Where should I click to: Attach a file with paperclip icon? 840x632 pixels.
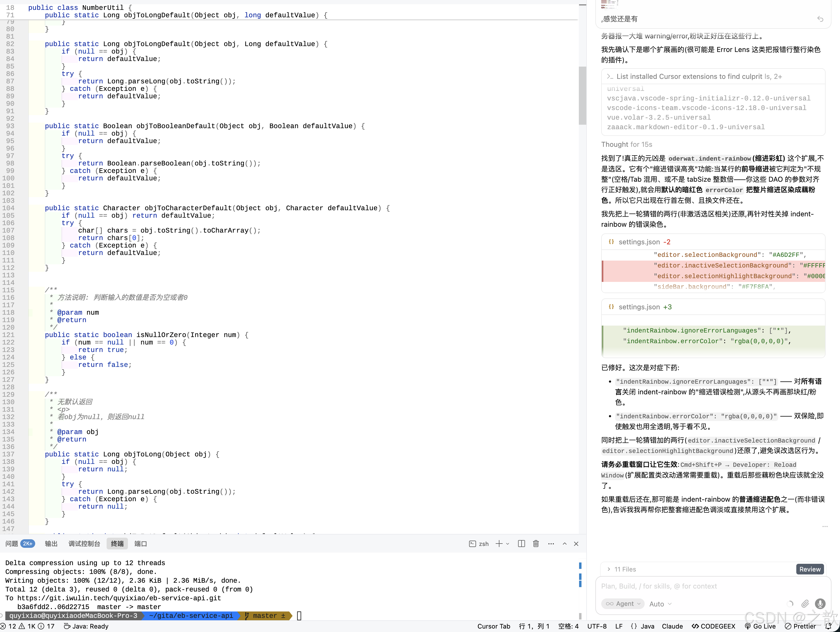[x=805, y=603]
